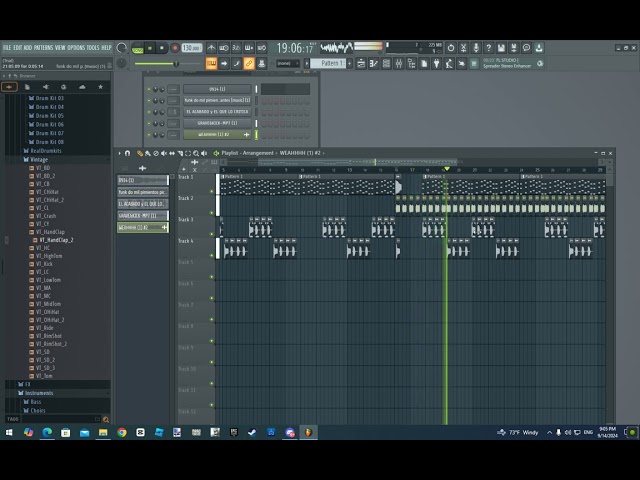Open the Playlist options menu arrow
Image resolution: width=640 pixels, height=480 pixels.
click(x=120, y=153)
